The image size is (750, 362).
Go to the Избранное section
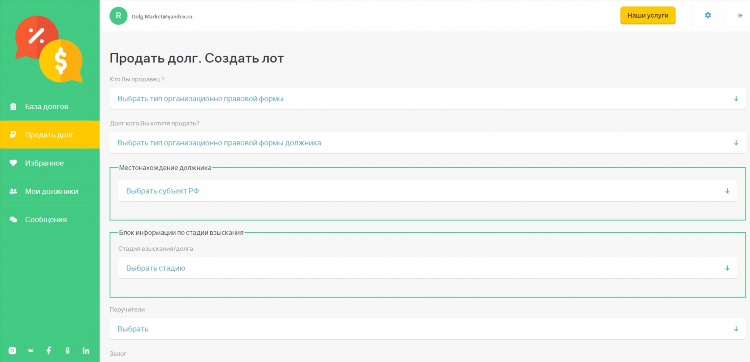(x=50, y=163)
